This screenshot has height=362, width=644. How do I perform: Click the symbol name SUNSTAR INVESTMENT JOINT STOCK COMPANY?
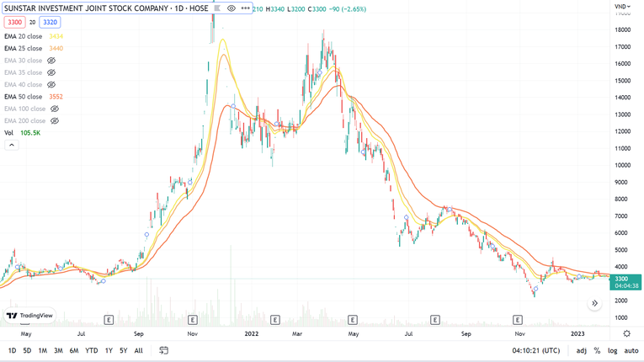coord(86,8)
